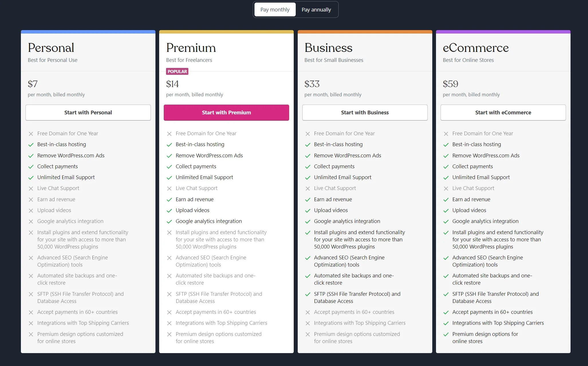This screenshot has height=366, width=588.
Task: Click Start with Business button
Action: click(365, 113)
